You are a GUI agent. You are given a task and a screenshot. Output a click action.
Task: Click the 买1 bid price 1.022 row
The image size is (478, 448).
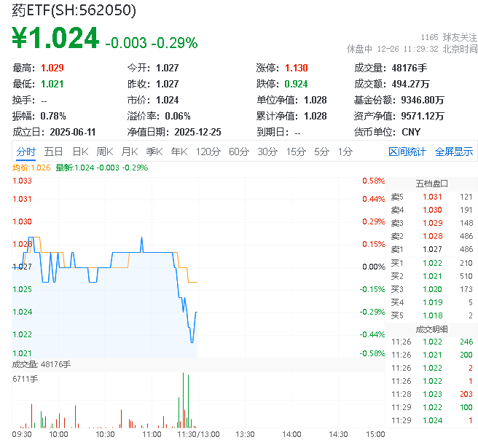pos(431,262)
